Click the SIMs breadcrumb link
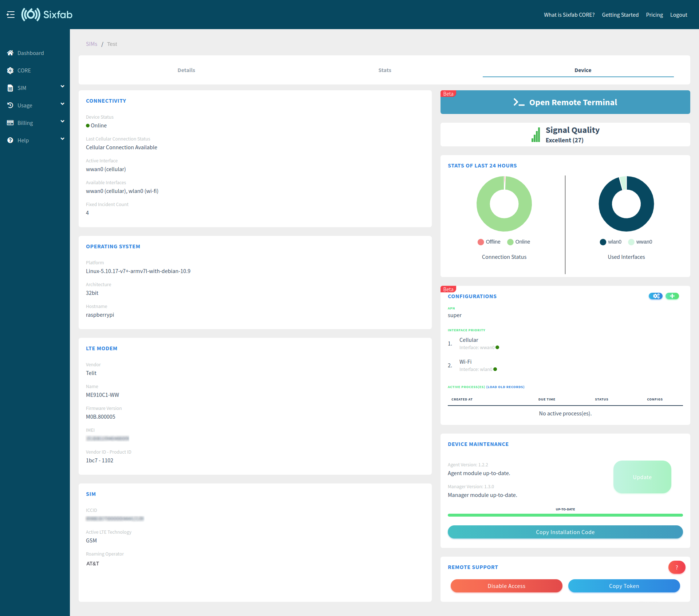699x616 pixels. point(91,44)
